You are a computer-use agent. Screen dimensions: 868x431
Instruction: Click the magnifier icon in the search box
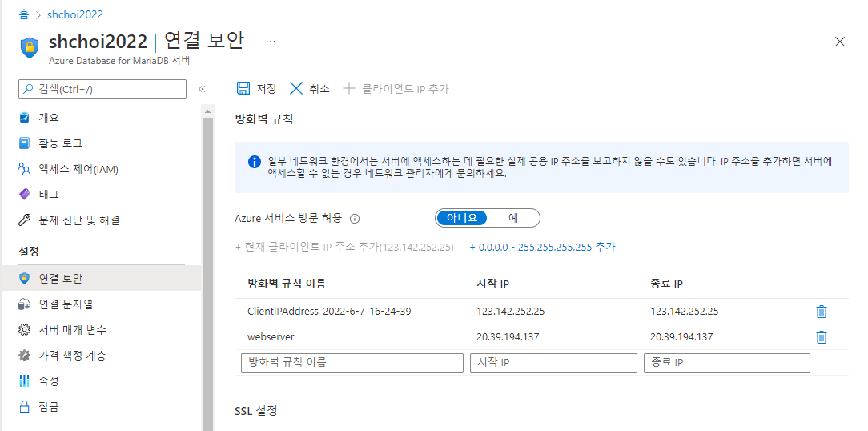[x=29, y=89]
